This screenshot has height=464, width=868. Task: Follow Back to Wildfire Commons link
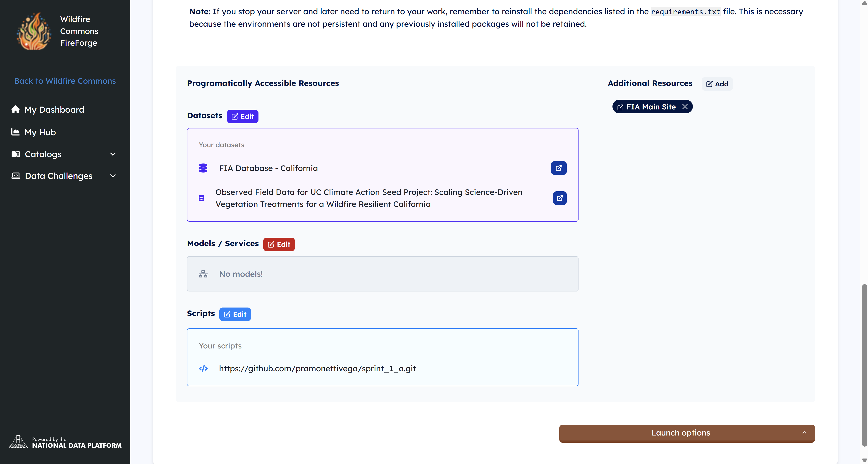[65, 81]
